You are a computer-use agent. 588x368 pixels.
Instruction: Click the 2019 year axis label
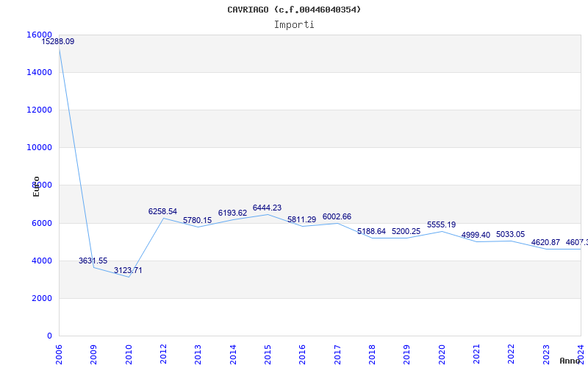(x=407, y=355)
